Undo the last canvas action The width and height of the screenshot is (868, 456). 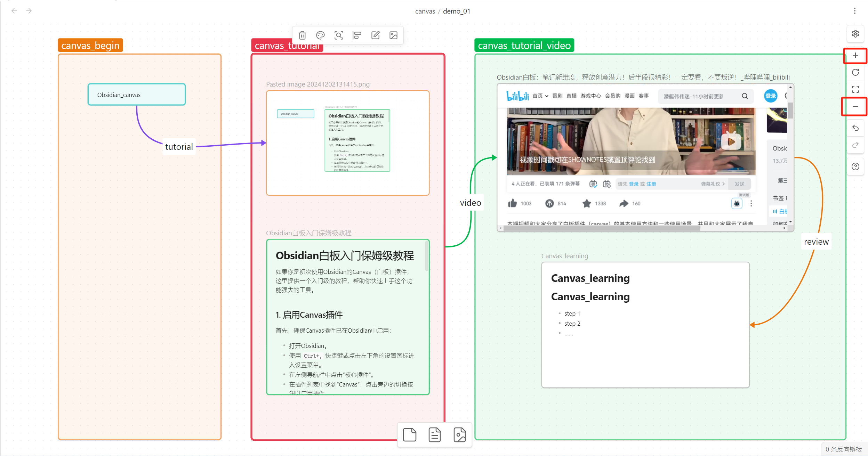click(855, 128)
